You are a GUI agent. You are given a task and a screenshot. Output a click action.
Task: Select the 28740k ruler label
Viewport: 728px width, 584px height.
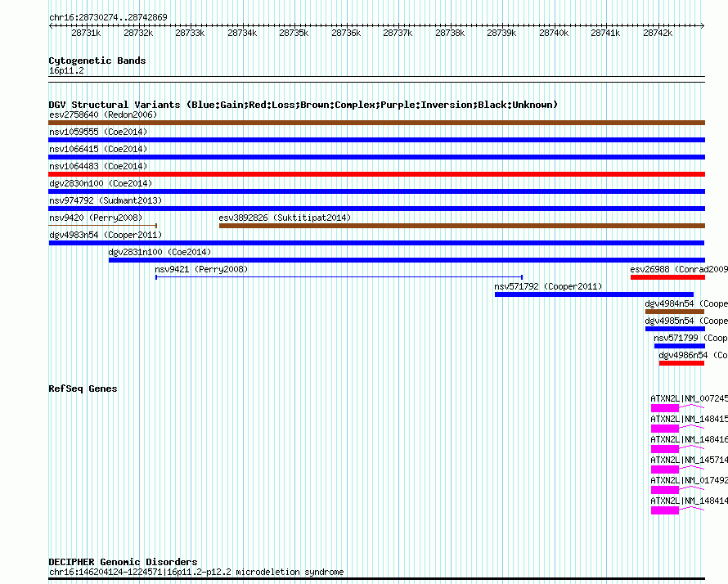[x=554, y=33]
